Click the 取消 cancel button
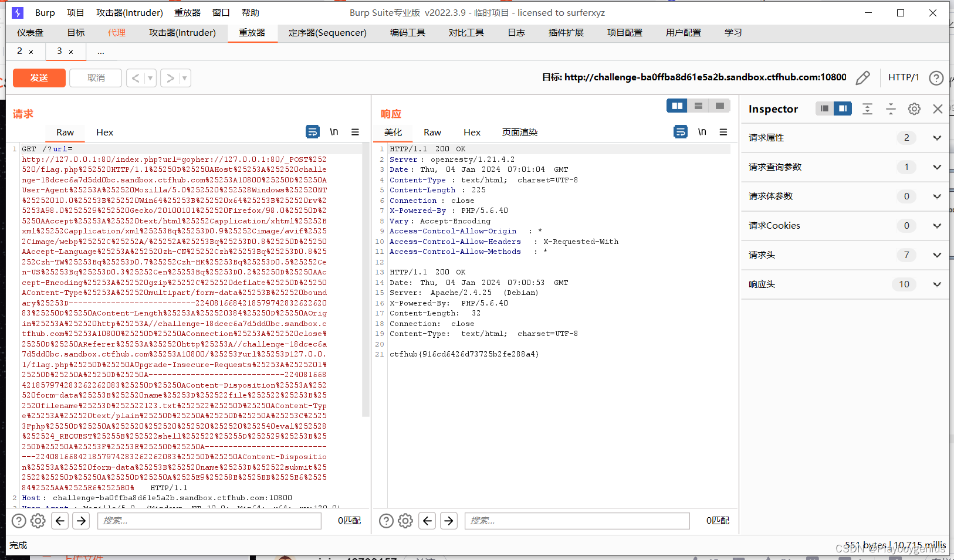The image size is (954, 560). [x=96, y=78]
